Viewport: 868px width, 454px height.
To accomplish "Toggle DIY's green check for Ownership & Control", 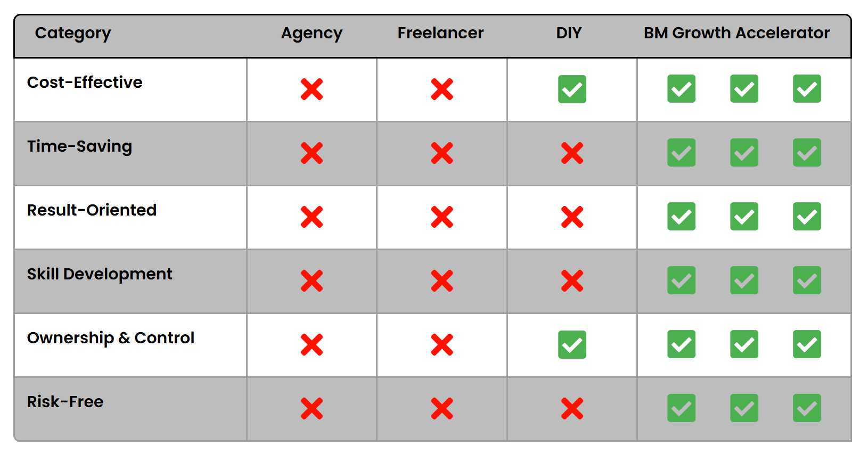I will 572,345.
